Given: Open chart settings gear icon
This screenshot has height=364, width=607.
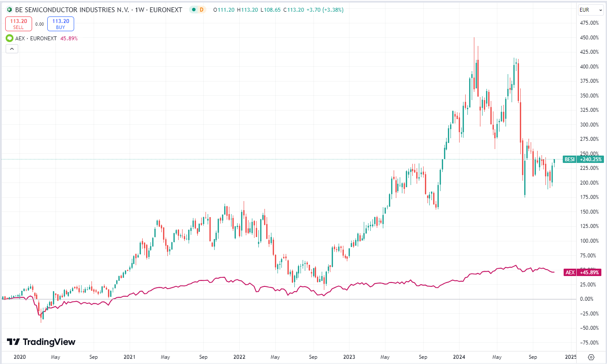Looking at the screenshot, I should (591, 357).
